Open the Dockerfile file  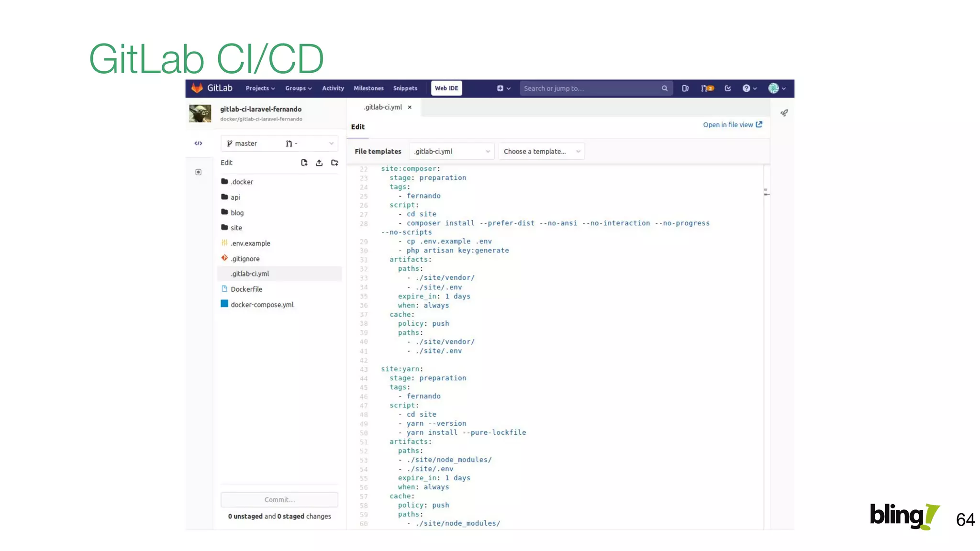[242, 289]
